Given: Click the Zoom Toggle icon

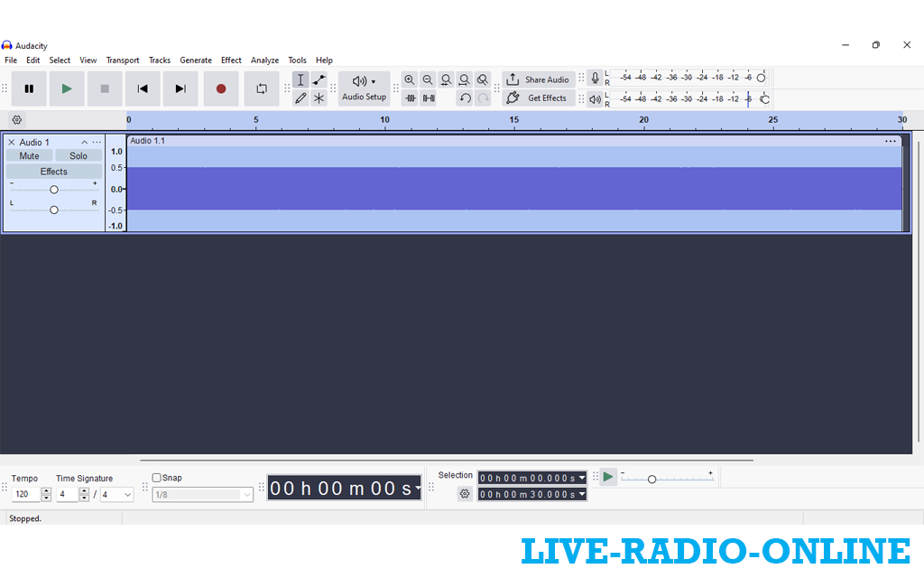Looking at the screenshot, I should [483, 79].
